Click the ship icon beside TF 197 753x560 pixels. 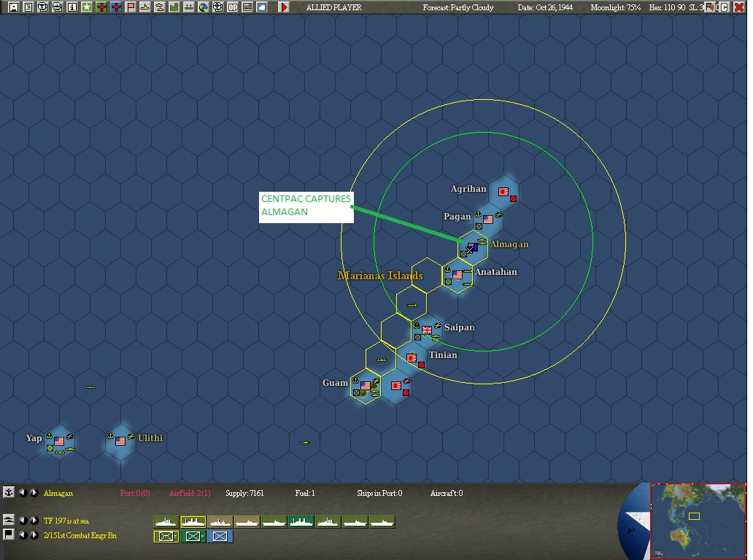click(x=8, y=520)
